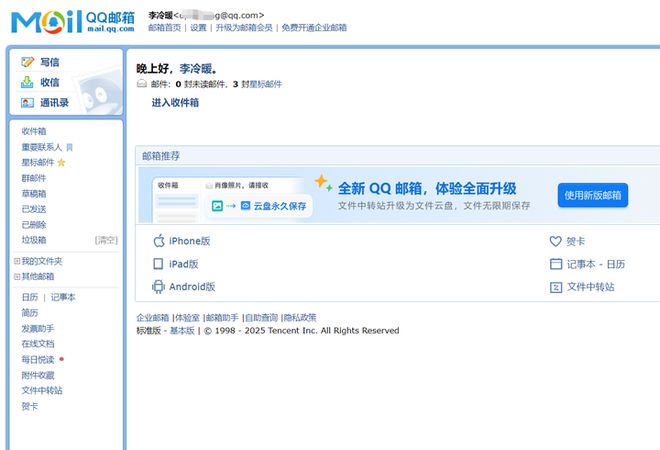The image size is (660, 450).
Task: Open the 记事本 - 日历 calendar icon
Action: click(556, 264)
